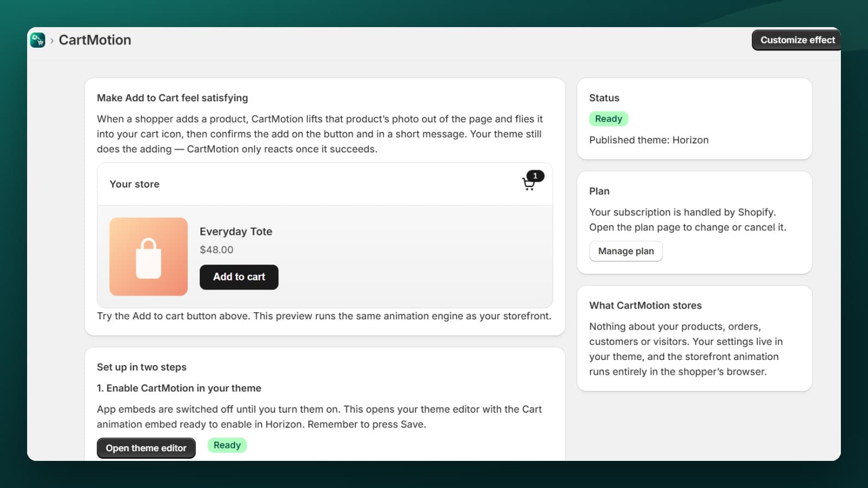Select the Everyday Tote product name

tap(236, 232)
